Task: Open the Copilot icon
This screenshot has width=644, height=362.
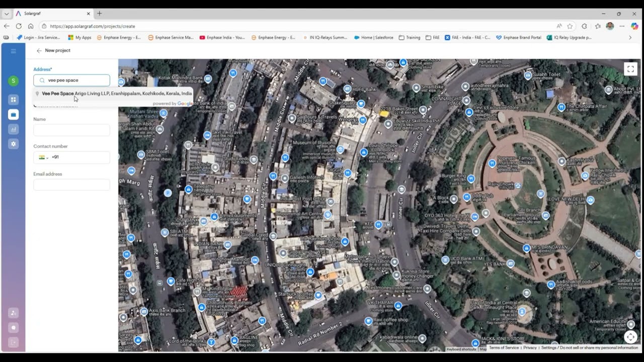Action: pyautogui.click(x=634, y=26)
